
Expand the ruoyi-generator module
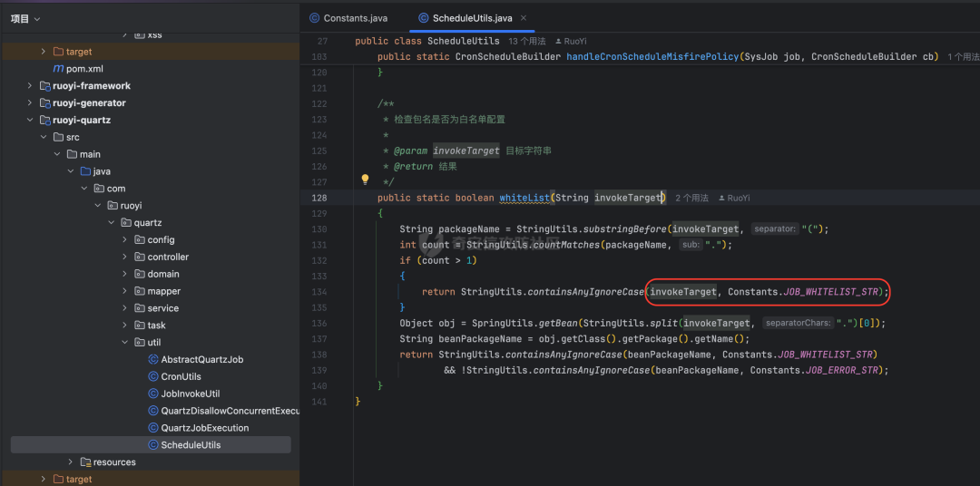click(x=29, y=102)
